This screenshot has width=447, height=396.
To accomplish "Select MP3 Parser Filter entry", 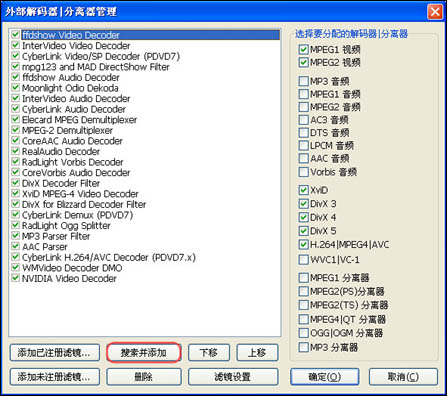I will [56, 236].
